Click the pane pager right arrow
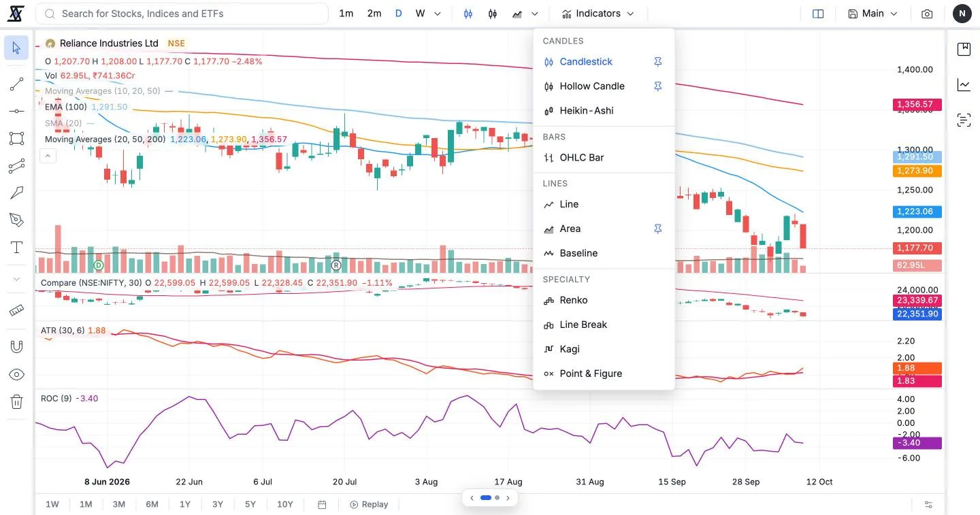980x515 pixels. click(508, 498)
